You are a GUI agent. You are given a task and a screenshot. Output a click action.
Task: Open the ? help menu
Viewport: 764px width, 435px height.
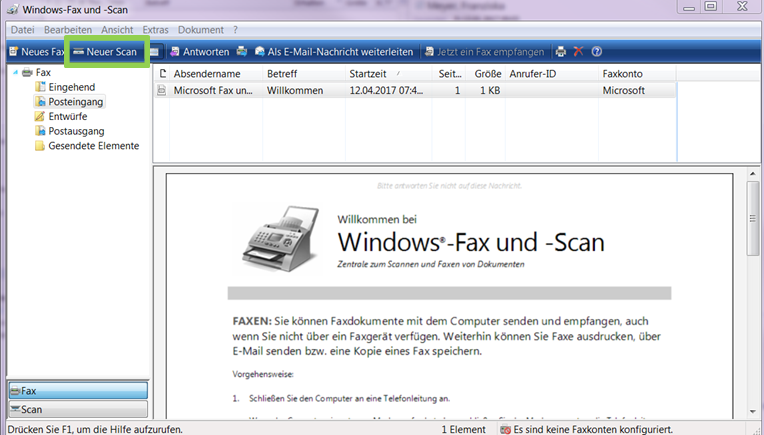pos(235,30)
